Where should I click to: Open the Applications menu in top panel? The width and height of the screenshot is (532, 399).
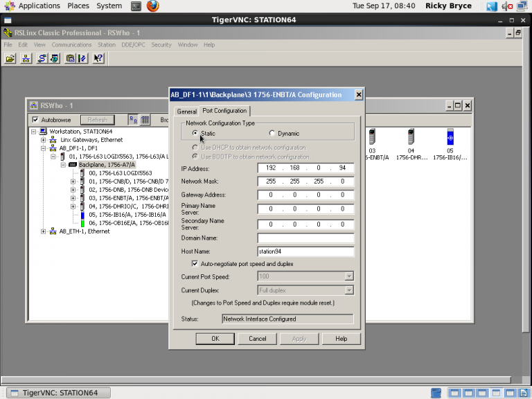click(x=39, y=6)
